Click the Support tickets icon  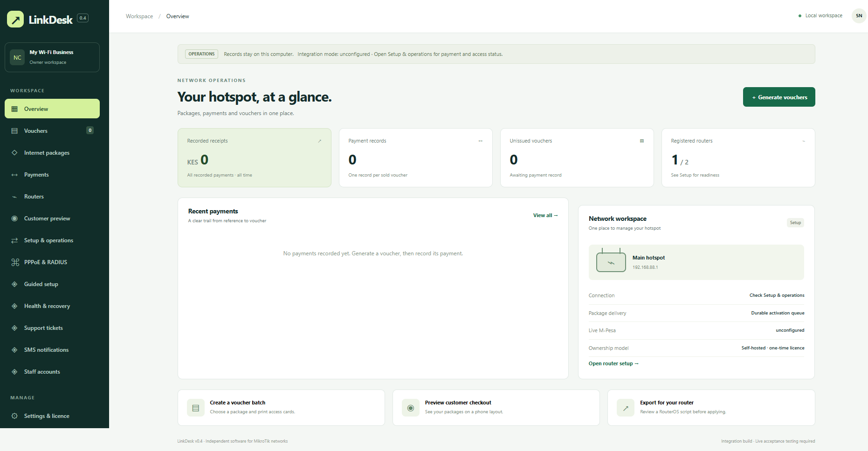(x=14, y=328)
